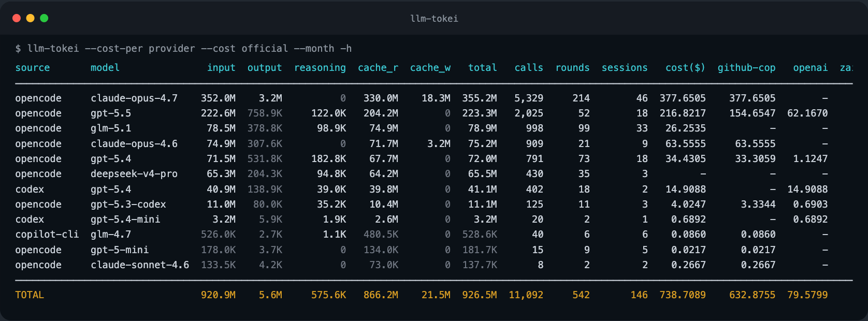
Task: Click output value 758.9K
Action: coord(265,113)
